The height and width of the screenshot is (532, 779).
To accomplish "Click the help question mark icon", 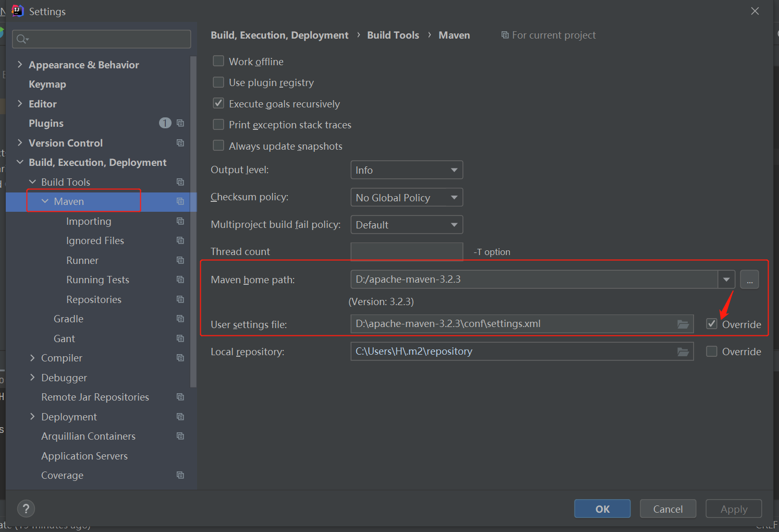I will pyautogui.click(x=26, y=509).
